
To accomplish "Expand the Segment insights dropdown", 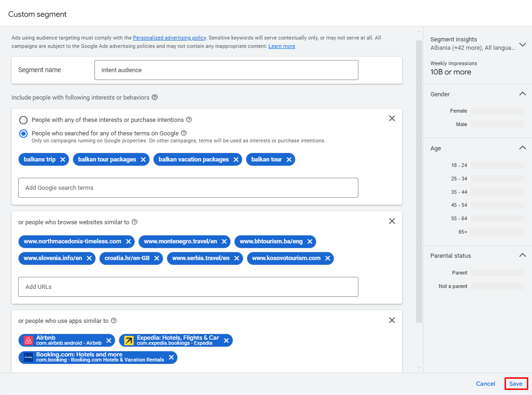I will 523,44.
